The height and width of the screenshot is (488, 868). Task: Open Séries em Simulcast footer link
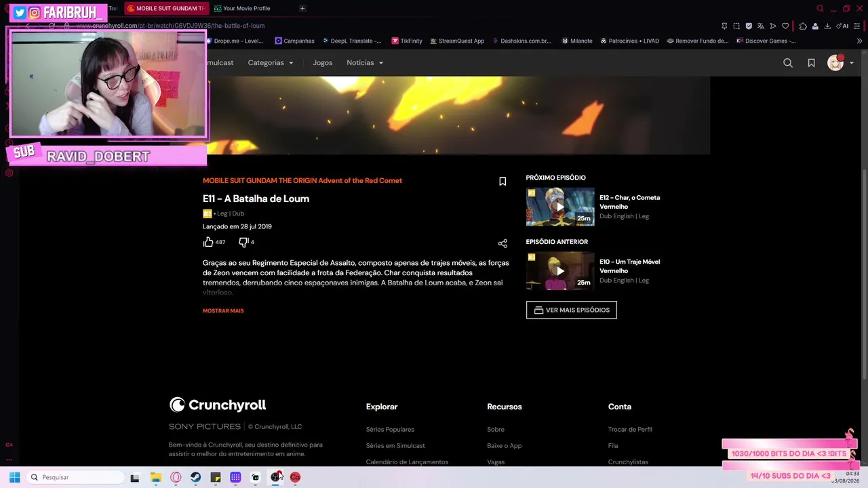click(x=395, y=446)
